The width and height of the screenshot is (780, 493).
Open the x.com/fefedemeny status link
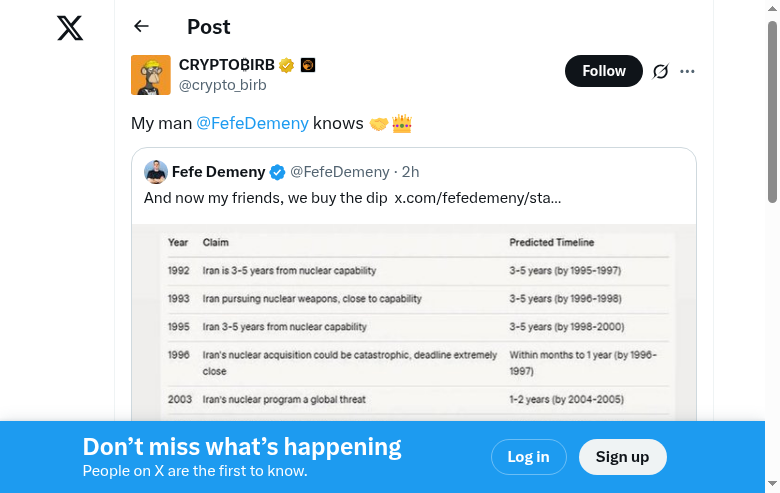coord(477,198)
